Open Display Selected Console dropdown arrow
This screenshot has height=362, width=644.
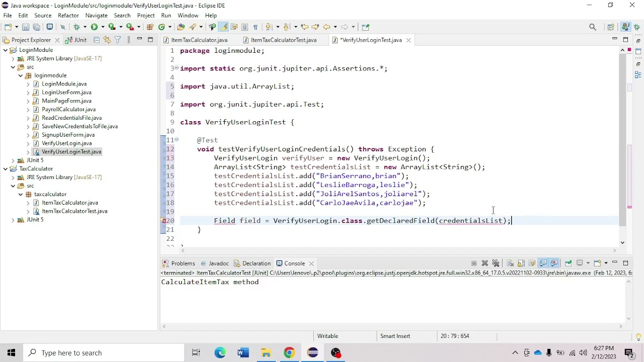click(x=588, y=263)
